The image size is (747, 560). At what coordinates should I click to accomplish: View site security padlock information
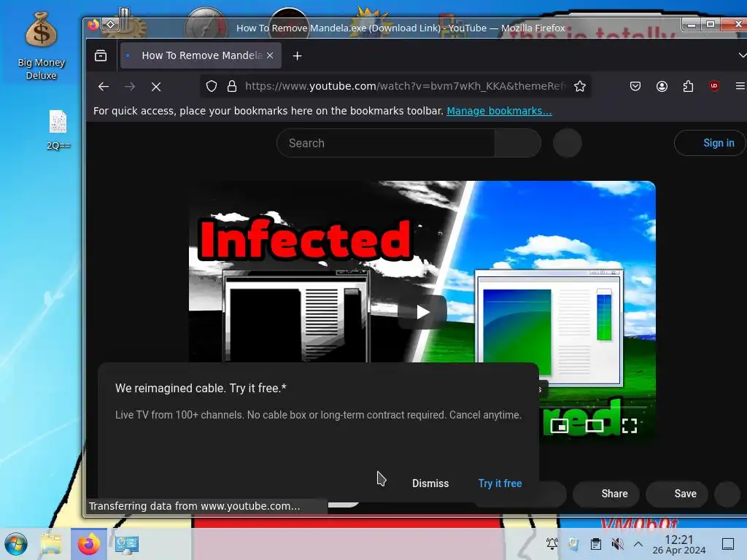pos(232,86)
